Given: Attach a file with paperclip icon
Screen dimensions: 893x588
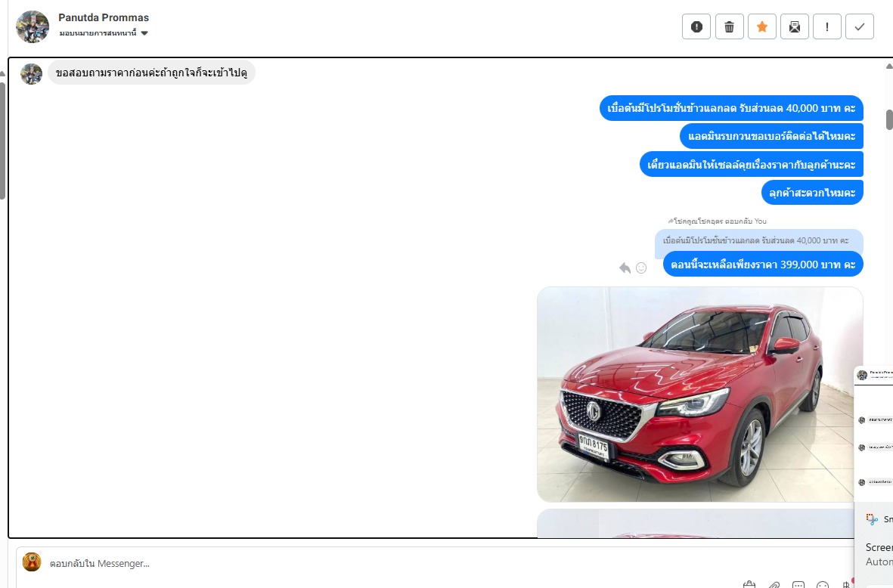Looking at the screenshot, I should [774, 585].
